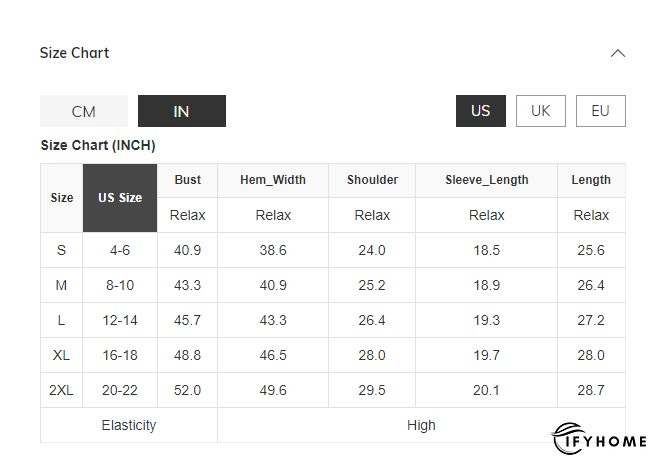Switch measurements to CM
The image size is (666, 468).
[x=84, y=111]
